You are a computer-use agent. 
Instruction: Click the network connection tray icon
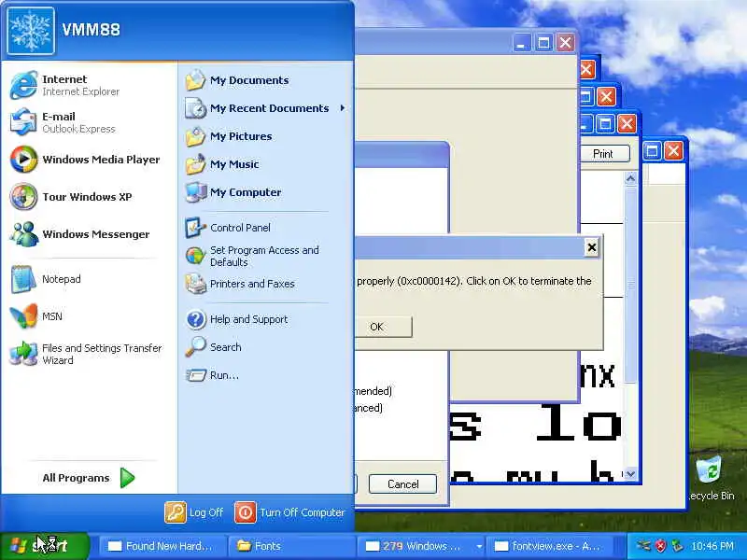(x=643, y=546)
